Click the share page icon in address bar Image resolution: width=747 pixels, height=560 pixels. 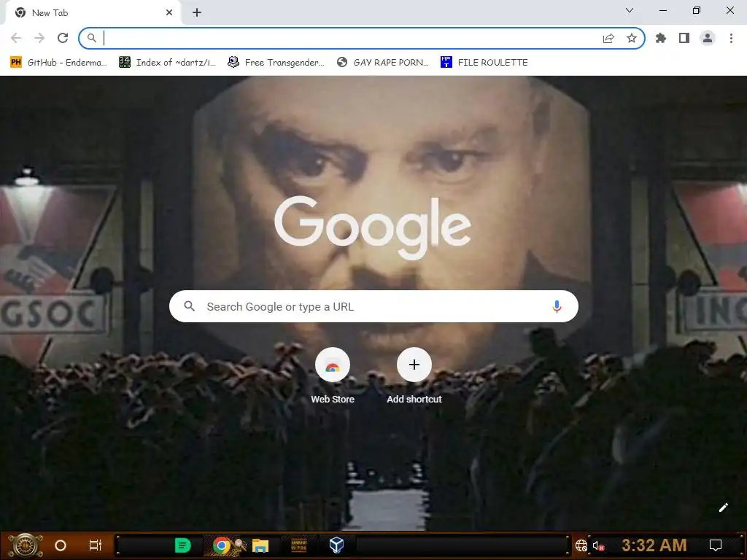pyautogui.click(x=608, y=39)
